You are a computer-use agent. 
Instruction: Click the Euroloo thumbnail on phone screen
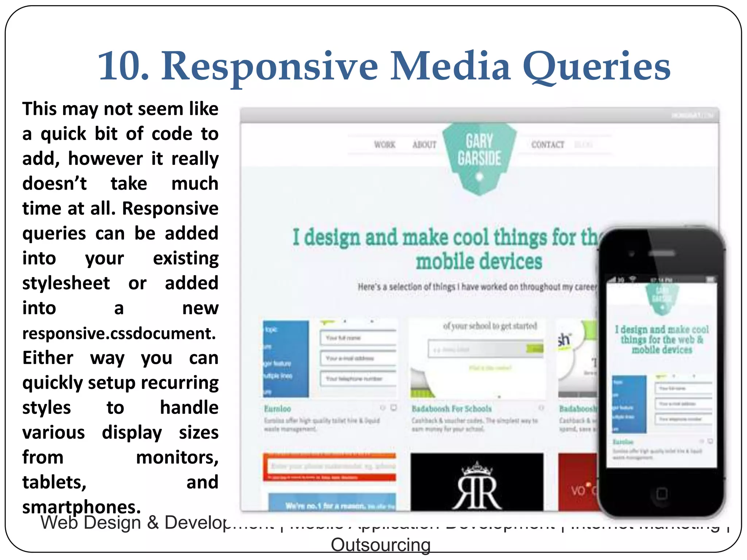(x=662, y=404)
